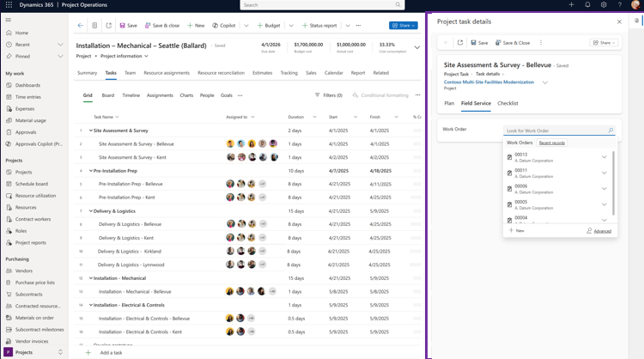Click the open record set icon next to the back arrow

(94, 26)
